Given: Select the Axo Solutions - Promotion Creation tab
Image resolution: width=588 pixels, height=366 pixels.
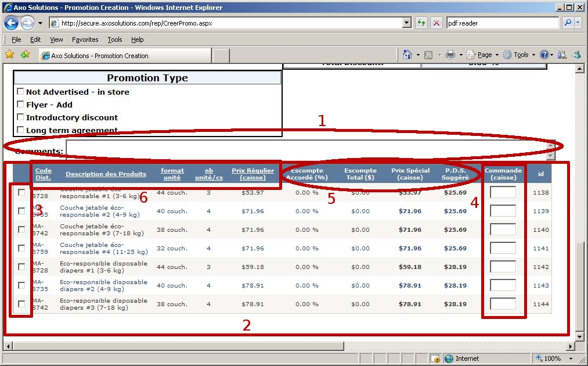Looking at the screenshot, I should (125, 56).
